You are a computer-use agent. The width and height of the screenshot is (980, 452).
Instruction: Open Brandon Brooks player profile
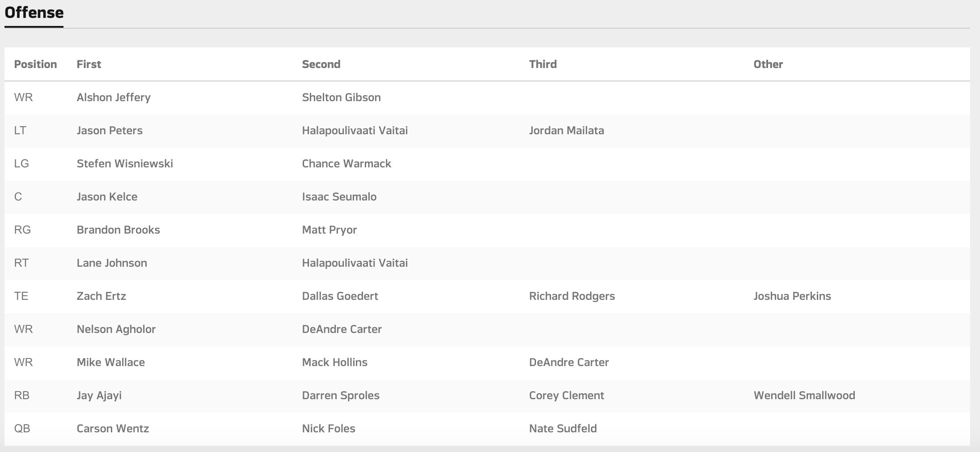click(x=118, y=230)
